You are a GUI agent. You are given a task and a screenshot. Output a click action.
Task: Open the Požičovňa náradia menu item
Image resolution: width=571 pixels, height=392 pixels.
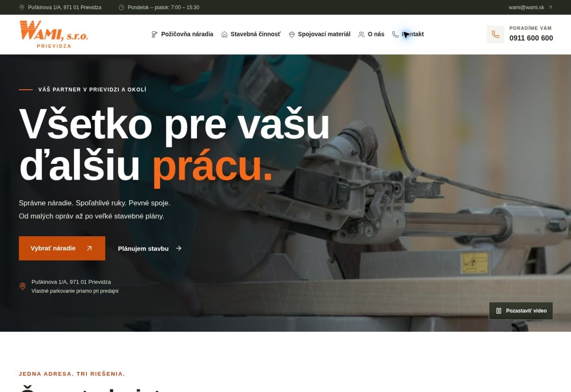pyautogui.click(x=183, y=34)
